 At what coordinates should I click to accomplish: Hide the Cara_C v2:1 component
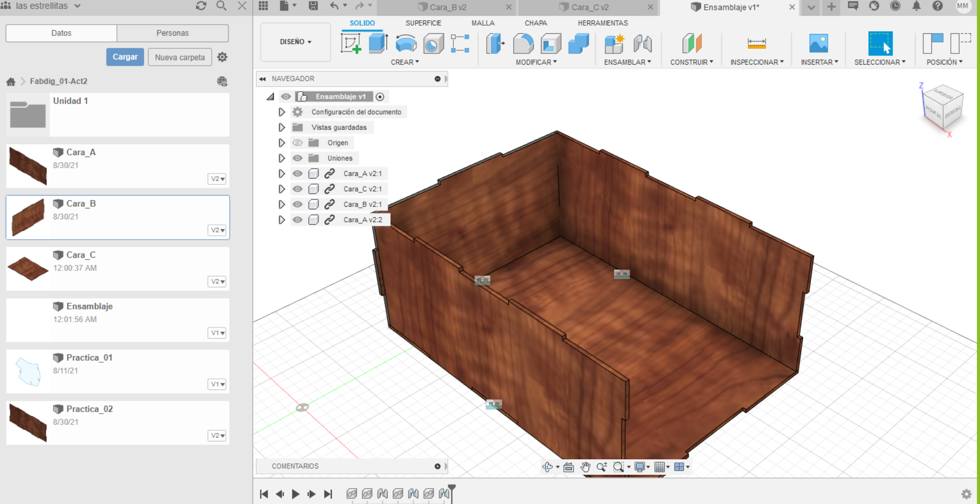tap(297, 189)
